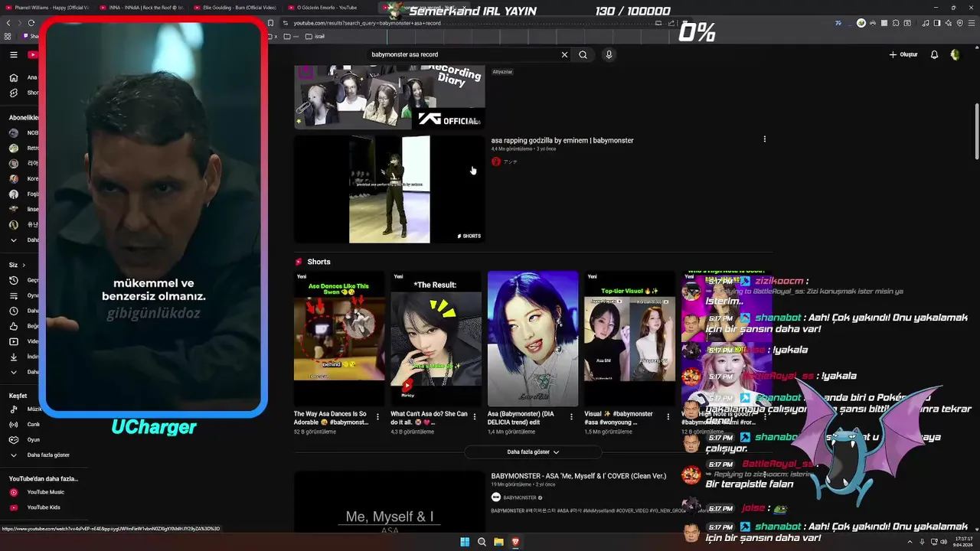Open Canlı live broadcast icon

coord(13,424)
